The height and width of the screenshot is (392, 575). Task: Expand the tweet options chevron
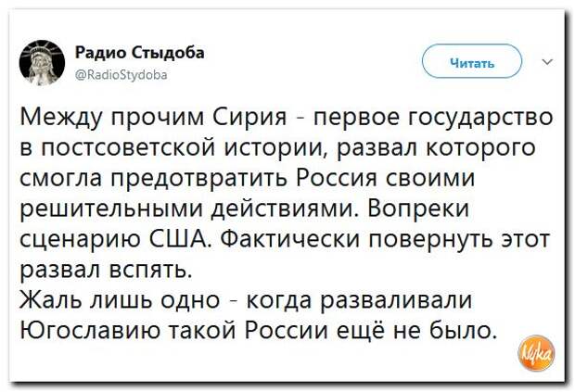coord(547,62)
